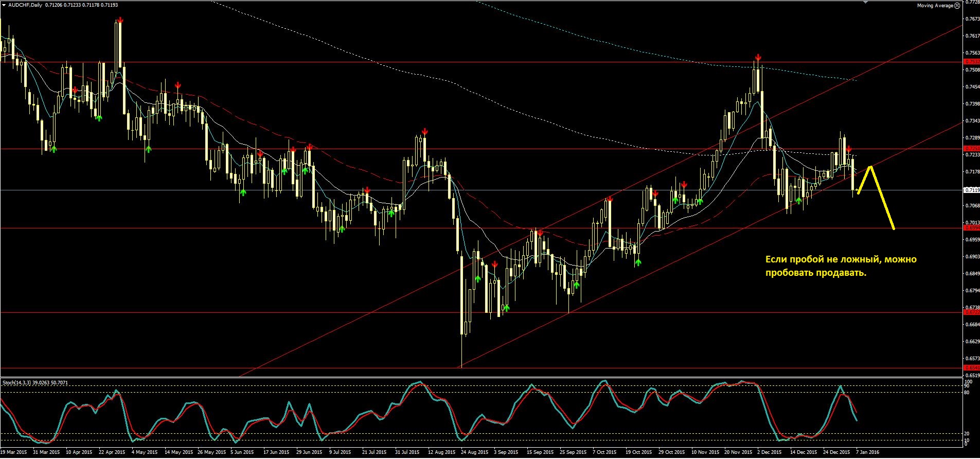Click the 17 Jun 2015 date label
Screen dimensions: 980x459
[x=276, y=452]
